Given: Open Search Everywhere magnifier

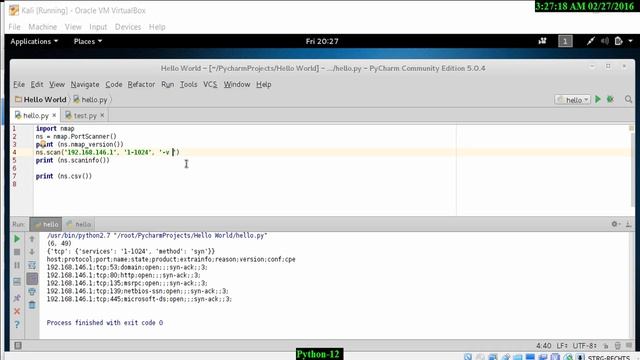Looking at the screenshot, I should pos(628,99).
